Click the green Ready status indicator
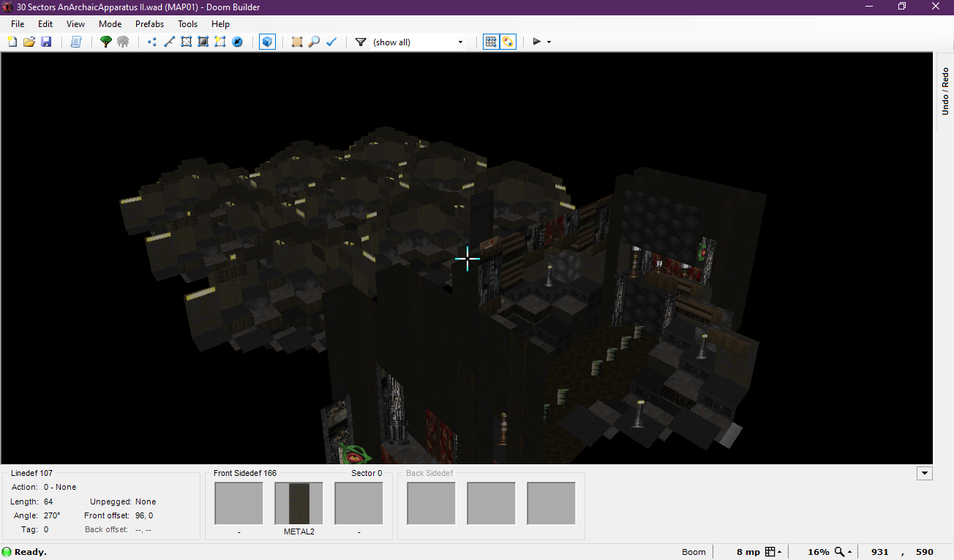The height and width of the screenshot is (560, 954). (x=7, y=552)
